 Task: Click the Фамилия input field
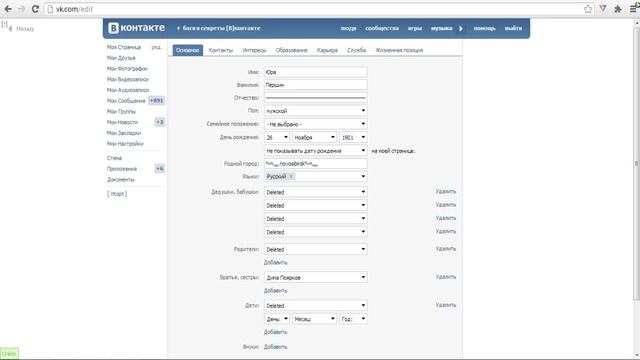point(316,85)
